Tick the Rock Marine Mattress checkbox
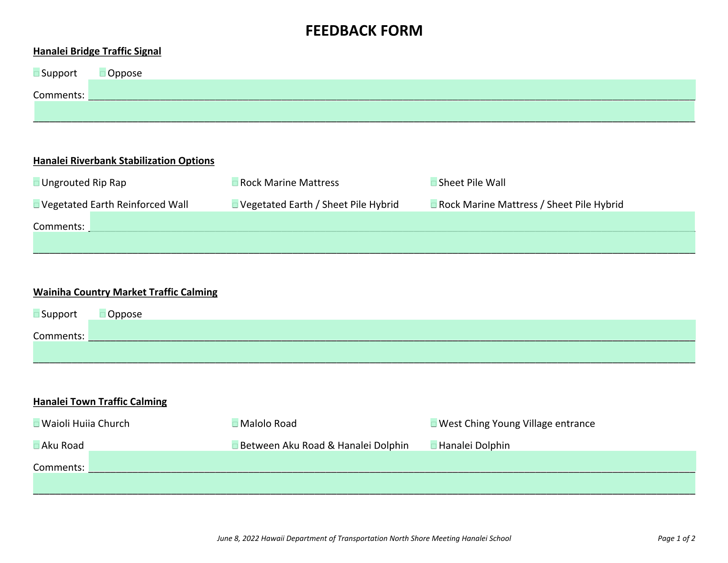This screenshot has width=728, height=563. (x=235, y=182)
